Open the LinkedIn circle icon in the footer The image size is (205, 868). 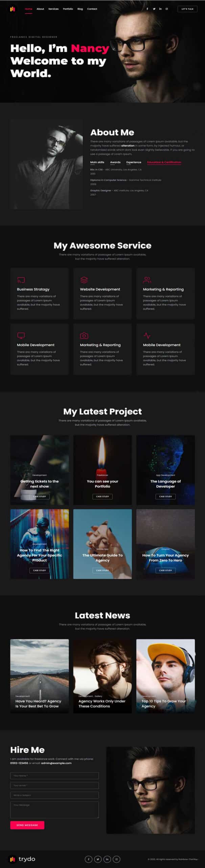pos(107,859)
